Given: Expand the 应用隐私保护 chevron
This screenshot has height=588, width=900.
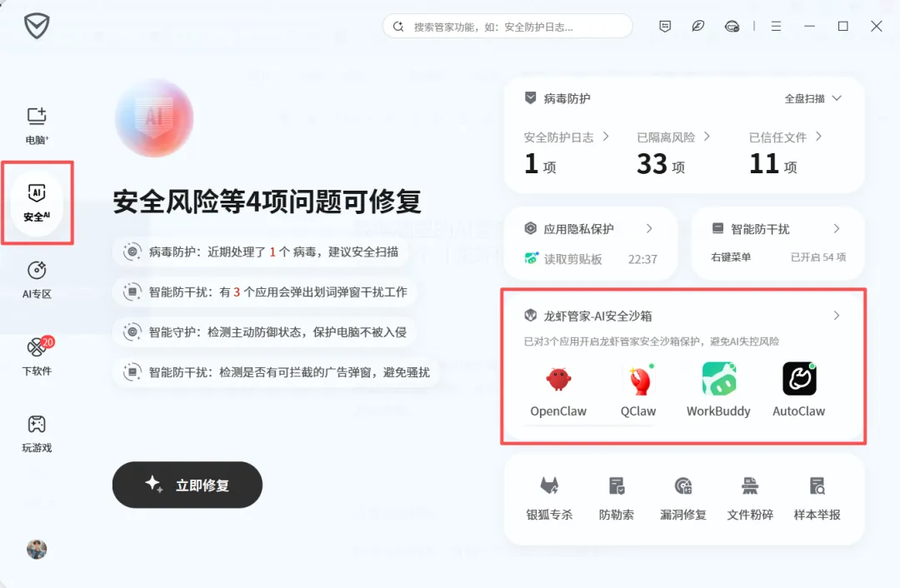Looking at the screenshot, I should coord(649,228).
